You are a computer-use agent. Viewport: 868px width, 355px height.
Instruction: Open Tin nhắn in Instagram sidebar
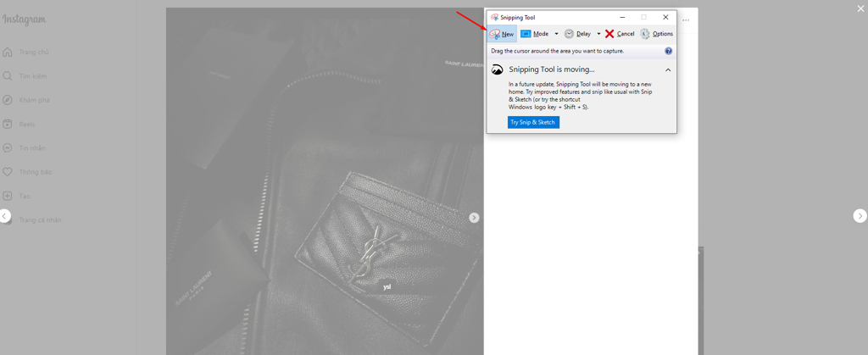(33, 148)
